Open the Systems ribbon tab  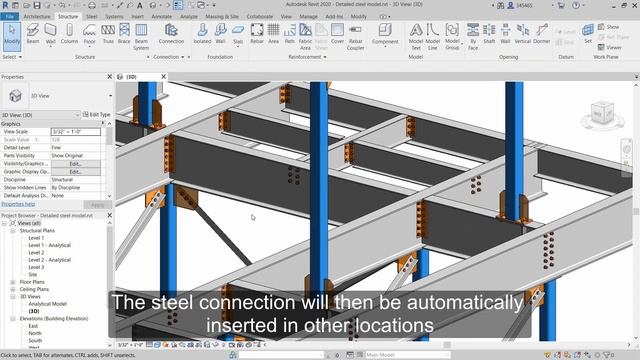point(114,17)
